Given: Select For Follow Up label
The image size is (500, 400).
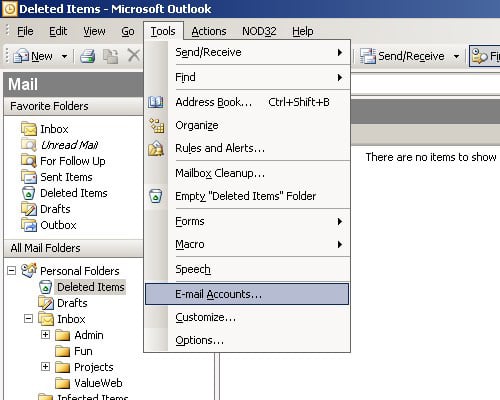Looking at the screenshot, I should coord(73,161).
